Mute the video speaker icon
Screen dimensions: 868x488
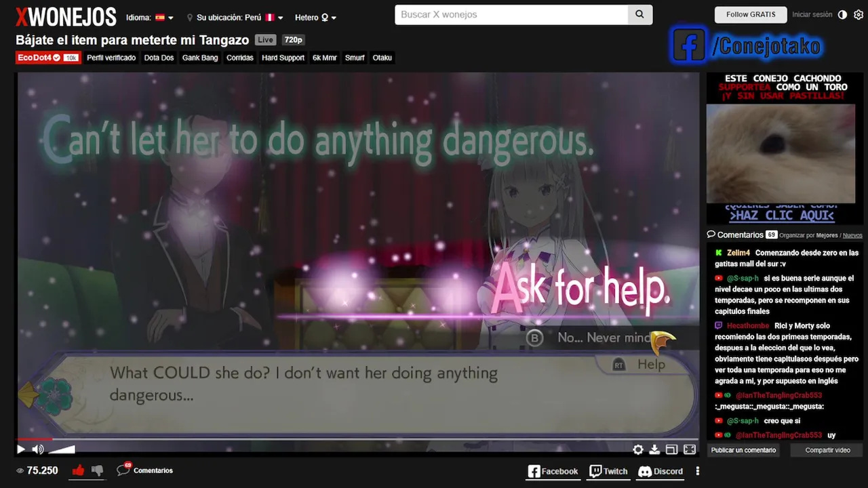(x=38, y=449)
